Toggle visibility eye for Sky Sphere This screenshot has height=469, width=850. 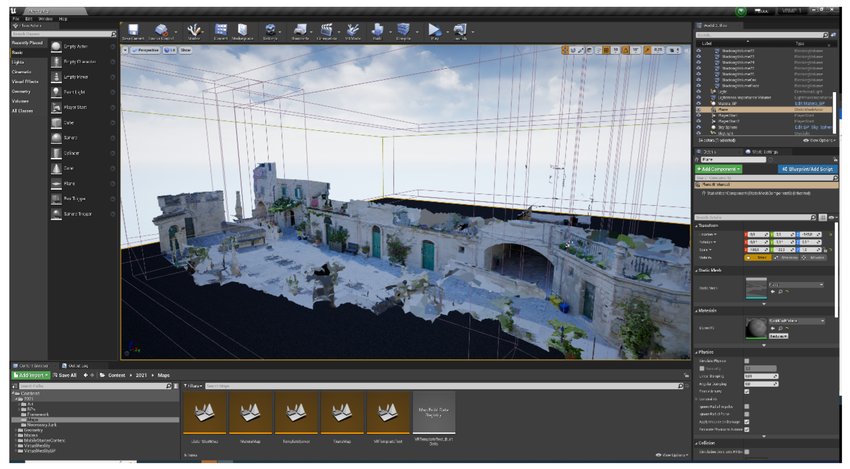click(x=699, y=127)
